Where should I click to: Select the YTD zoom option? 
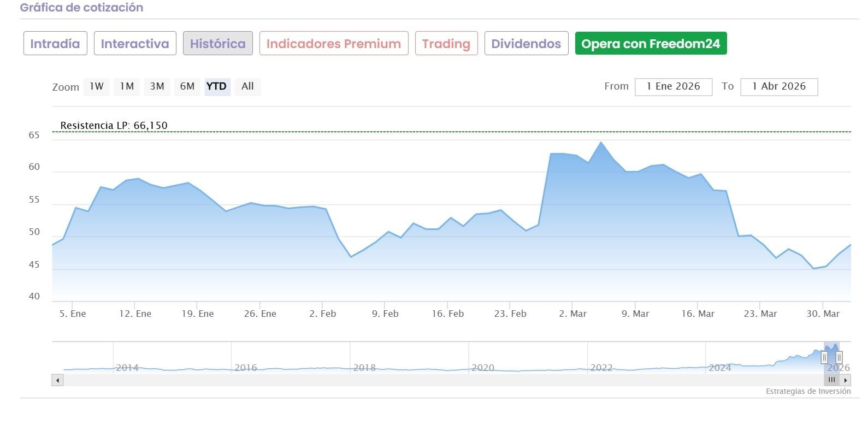[217, 86]
